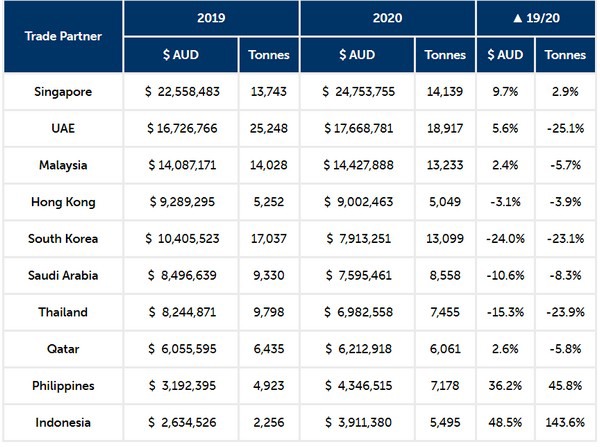The image size is (600, 447).
Task: Click the Malaysia row label
Action: tap(63, 165)
